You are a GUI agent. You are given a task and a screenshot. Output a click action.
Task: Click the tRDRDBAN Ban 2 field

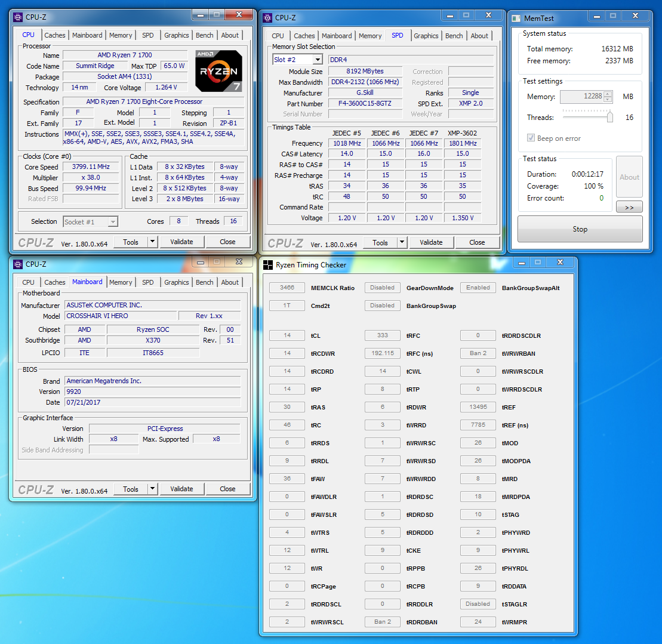(382, 622)
